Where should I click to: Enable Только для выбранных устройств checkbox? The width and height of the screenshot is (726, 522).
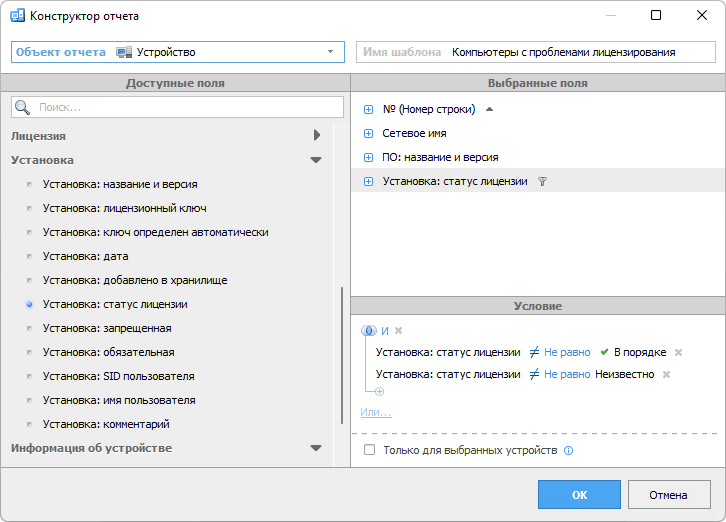(370, 451)
